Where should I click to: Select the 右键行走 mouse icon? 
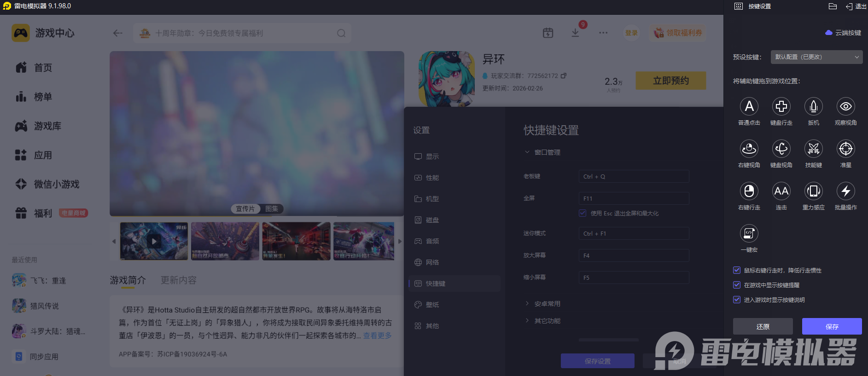(x=749, y=191)
